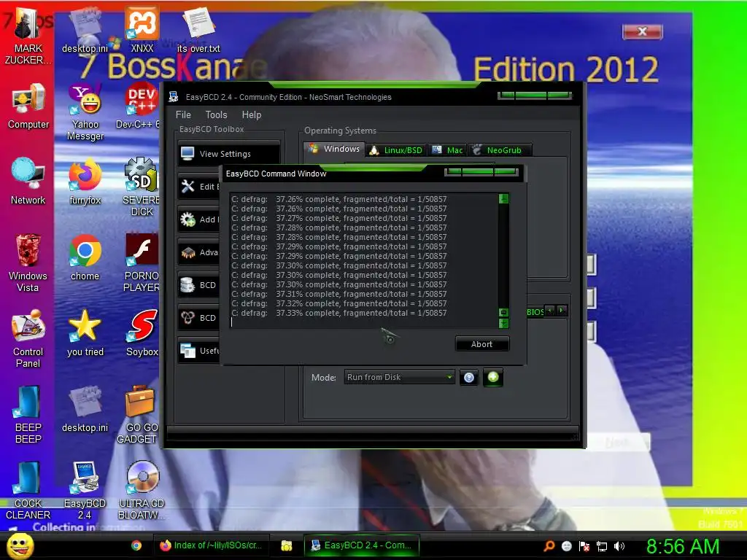Open the MARK ZUCKER desktop icon
Image resolution: width=747 pixels, height=560 pixels.
[28, 36]
